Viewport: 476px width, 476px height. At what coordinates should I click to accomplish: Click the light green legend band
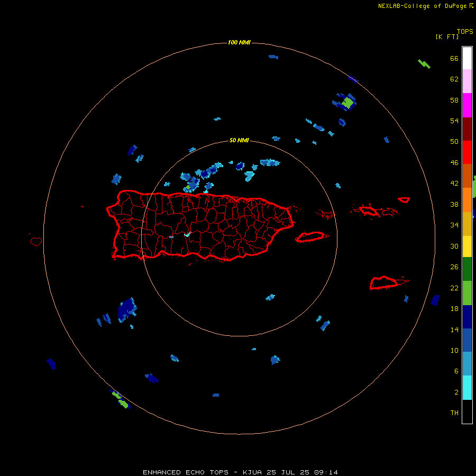click(x=467, y=293)
